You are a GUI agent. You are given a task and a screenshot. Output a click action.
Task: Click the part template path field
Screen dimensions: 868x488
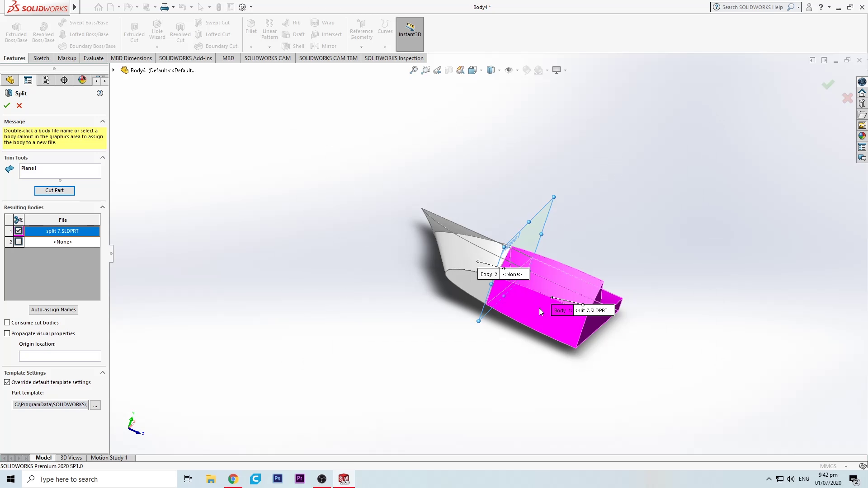click(50, 405)
